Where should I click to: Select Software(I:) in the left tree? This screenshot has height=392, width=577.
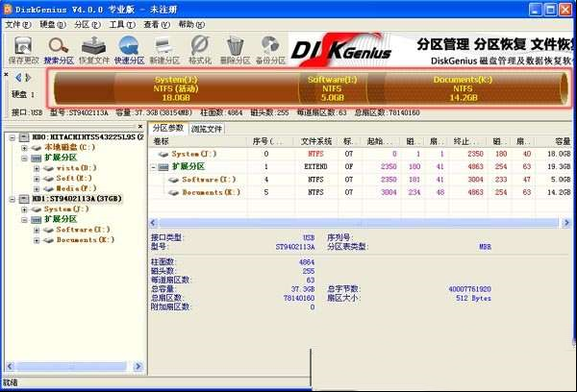83,230
